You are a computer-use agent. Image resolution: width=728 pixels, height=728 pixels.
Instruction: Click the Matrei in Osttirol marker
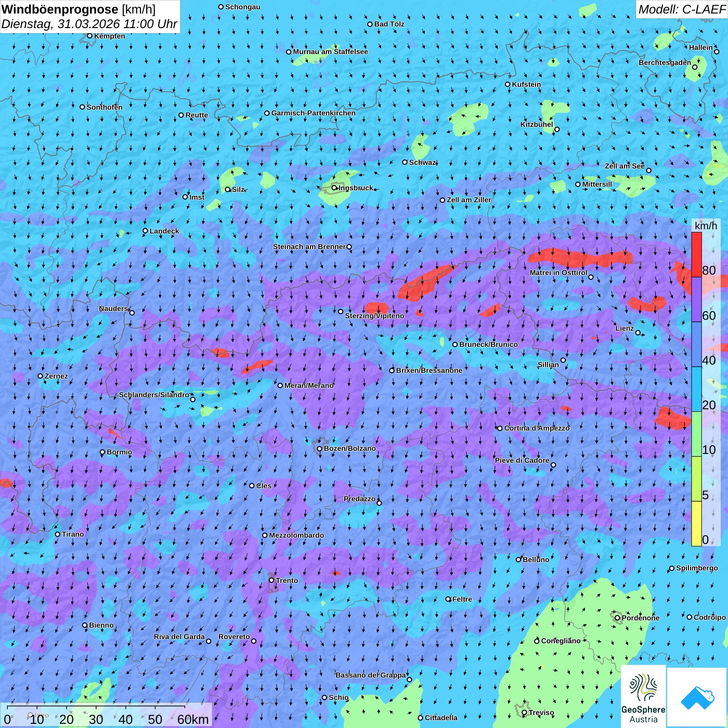[x=591, y=277]
